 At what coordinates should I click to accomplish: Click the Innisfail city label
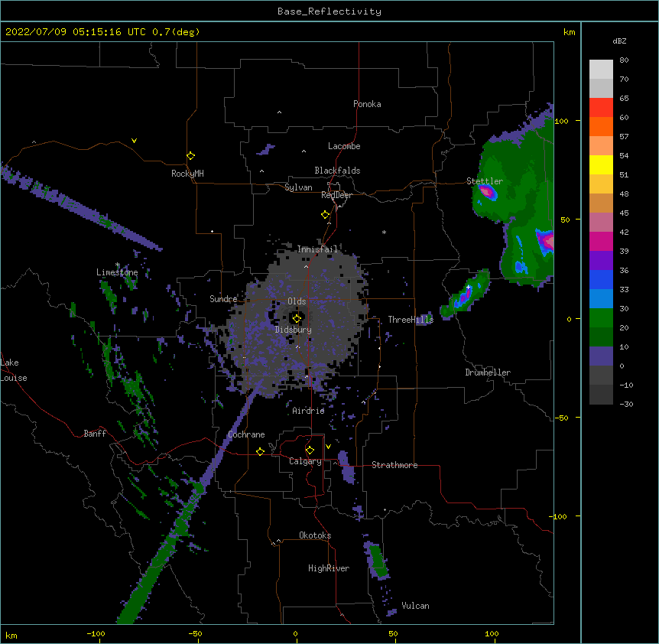pyautogui.click(x=317, y=249)
